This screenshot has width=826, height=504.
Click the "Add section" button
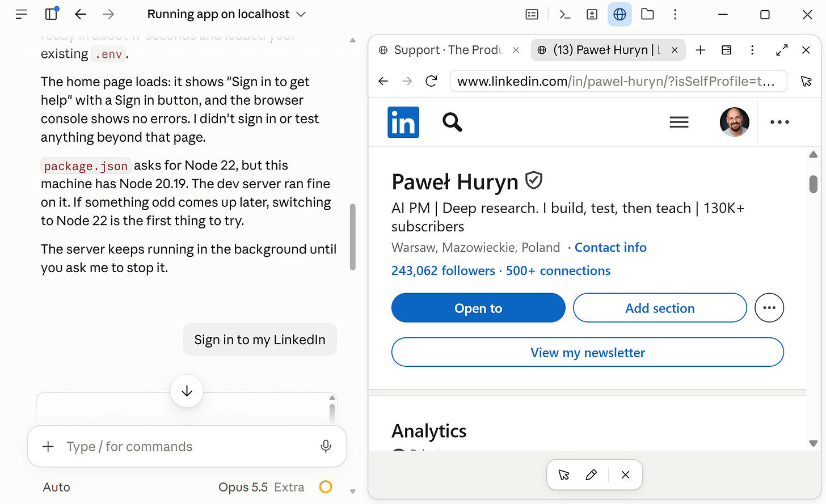[x=660, y=308]
